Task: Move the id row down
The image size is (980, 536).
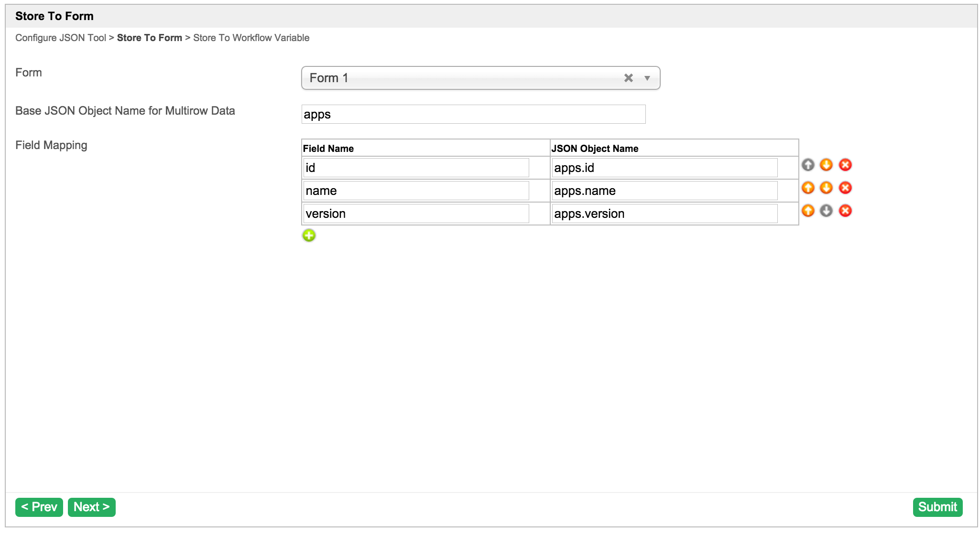Action: pyautogui.click(x=826, y=165)
